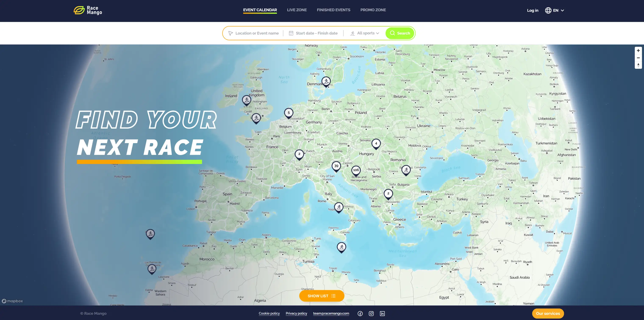Viewport: 644px width, 320px height.
Task: Click the location arrow icon in search bar
Action: pyautogui.click(x=230, y=33)
